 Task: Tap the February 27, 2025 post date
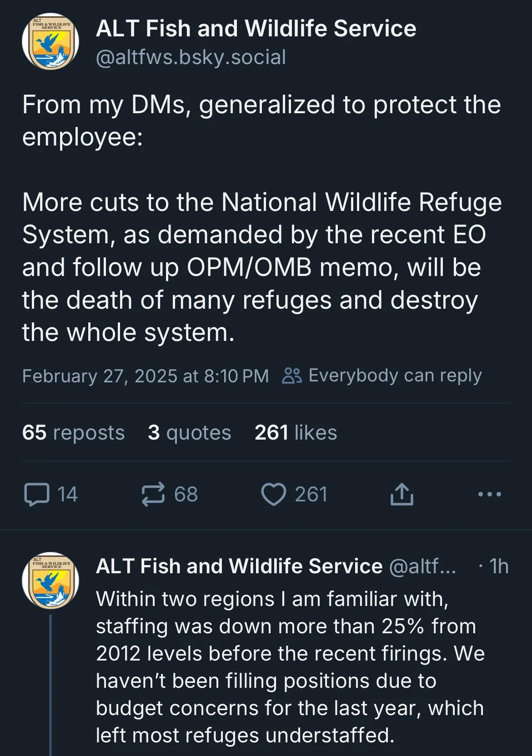[145, 376]
